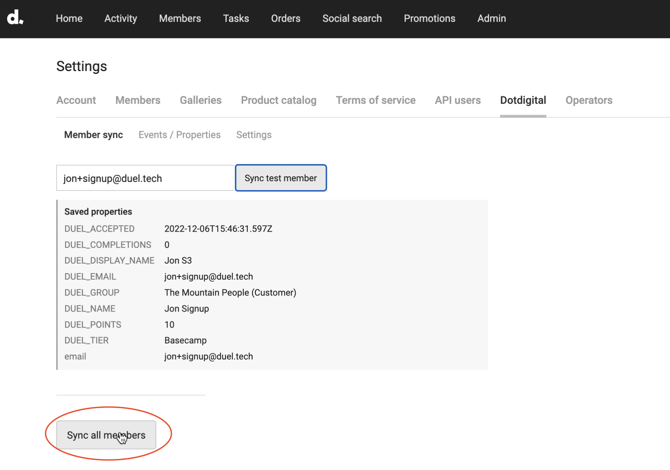Open Members in the top navigation bar
The image size is (670, 470).
[x=180, y=18]
